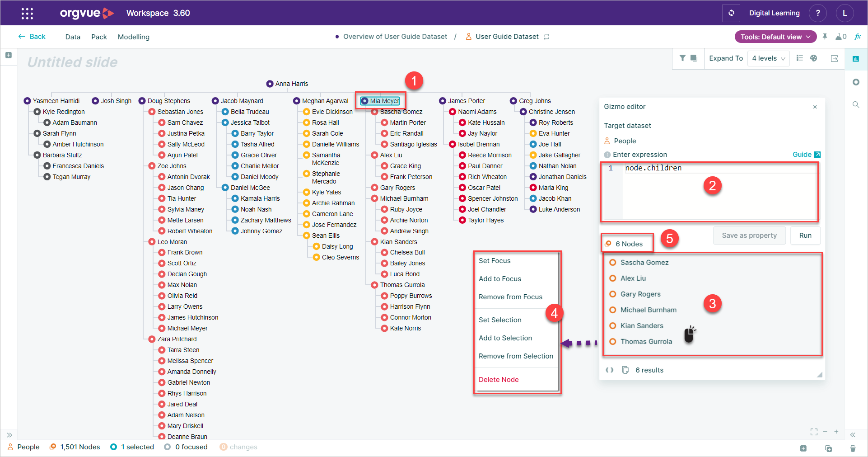Click the filter funnel icon
Image resolution: width=868 pixels, height=457 pixels.
click(x=682, y=58)
